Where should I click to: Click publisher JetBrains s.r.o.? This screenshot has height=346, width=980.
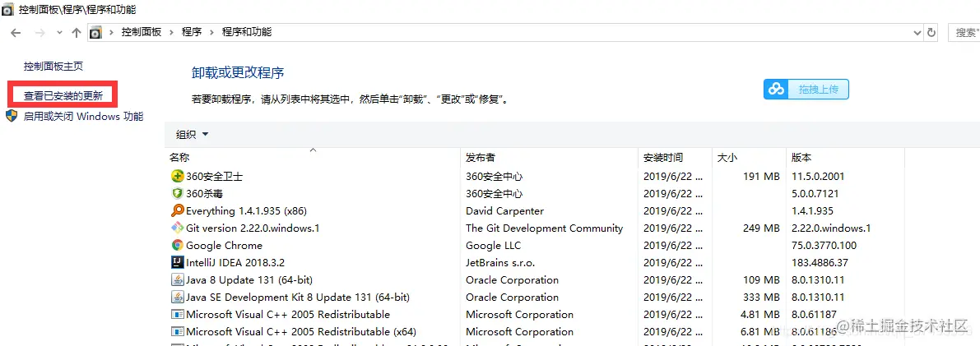[500, 262]
